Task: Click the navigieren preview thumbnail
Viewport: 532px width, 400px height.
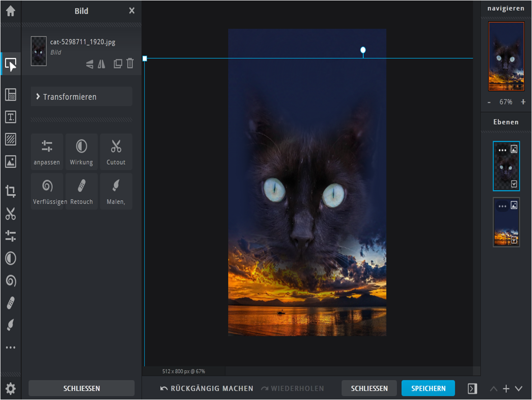Action: click(x=506, y=56)
